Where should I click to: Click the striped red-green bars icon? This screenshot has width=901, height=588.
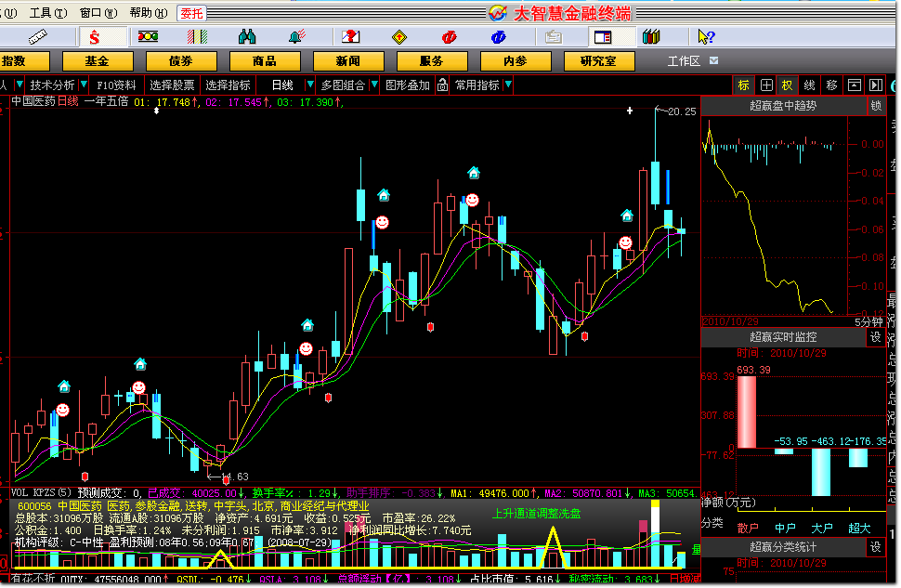coord(197,37)
